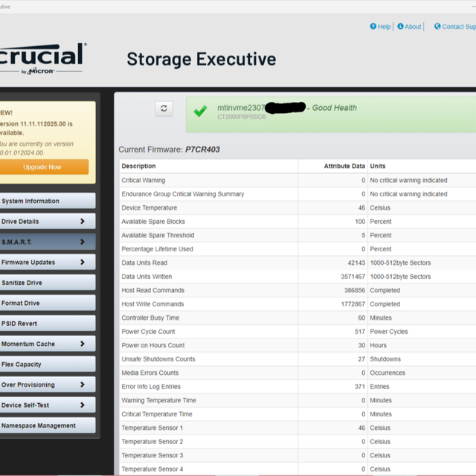The image size is (476, 476).
Task: Expand the S.M.A.R.T. chevron arrow
Action: coord(83,242)
